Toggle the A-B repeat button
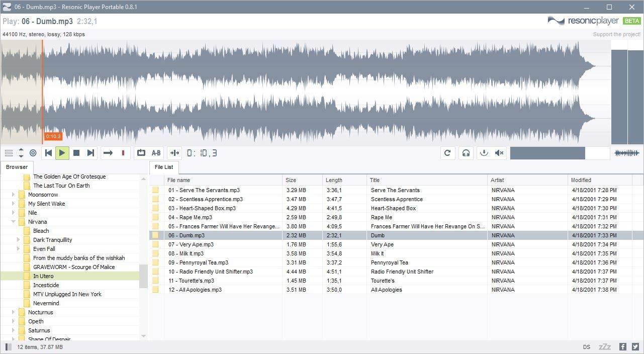Viewport: 644px width, 354px height. click(x=156, y=153)
